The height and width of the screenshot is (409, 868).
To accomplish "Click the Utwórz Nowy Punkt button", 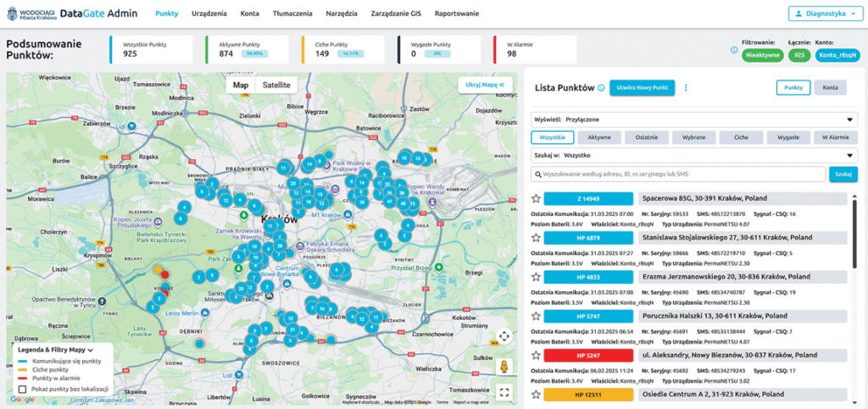I will coord(642,88).
